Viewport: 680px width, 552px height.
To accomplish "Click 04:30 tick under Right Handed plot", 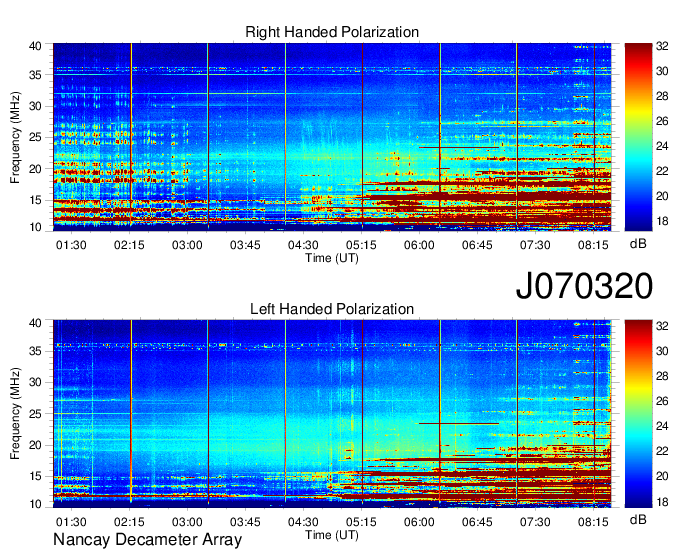I will pos(304,245).
